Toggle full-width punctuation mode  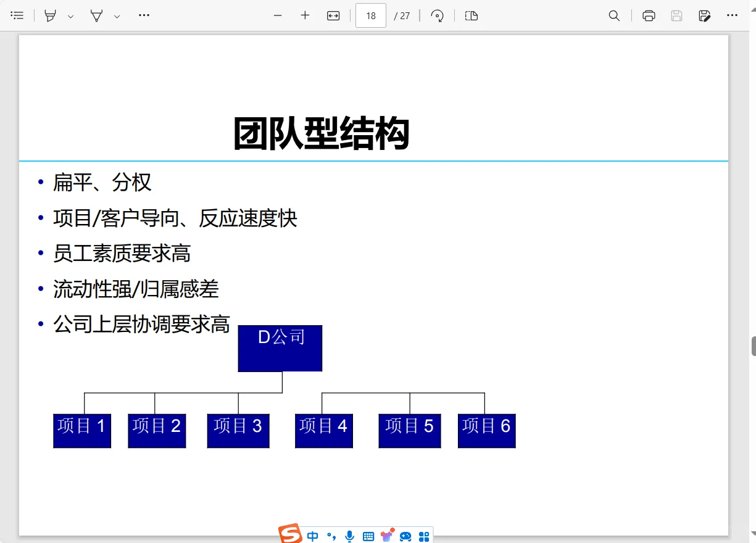[x=332, y=536]
